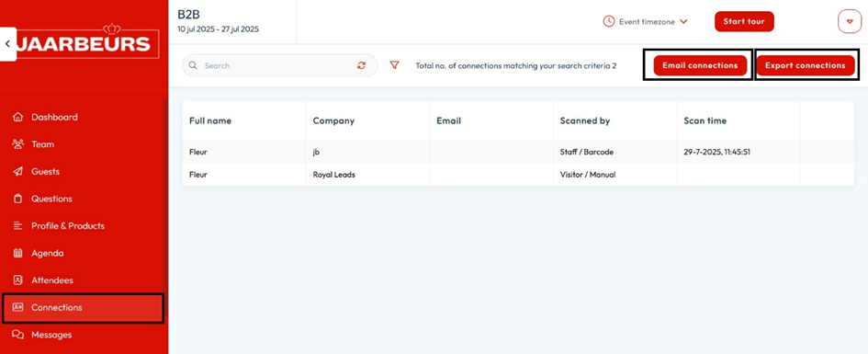868x354 pixels.
Task: Open the top-right user dropdown menu
Action: click(850, 21)
